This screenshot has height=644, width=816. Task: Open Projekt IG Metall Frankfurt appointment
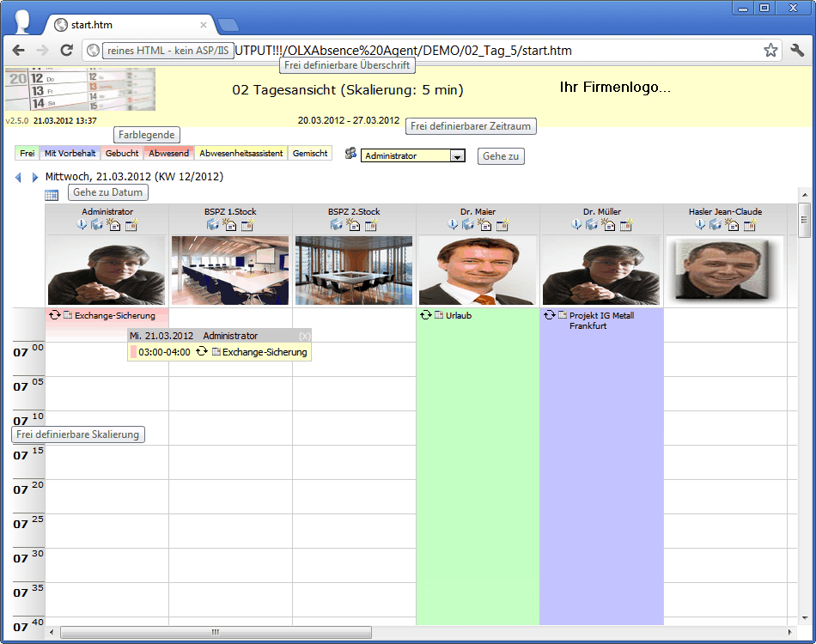[x=600, y=320]
